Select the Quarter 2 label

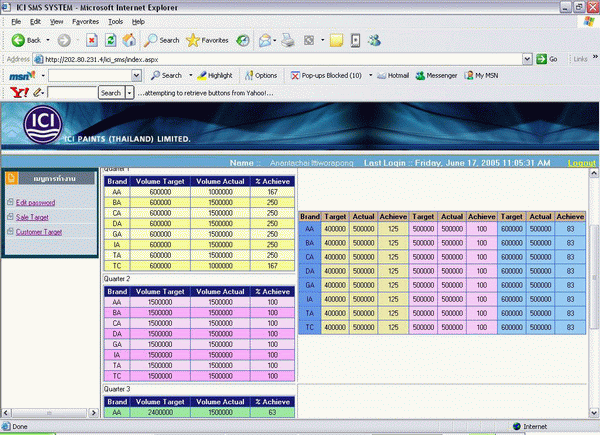[x=117, y=279]
